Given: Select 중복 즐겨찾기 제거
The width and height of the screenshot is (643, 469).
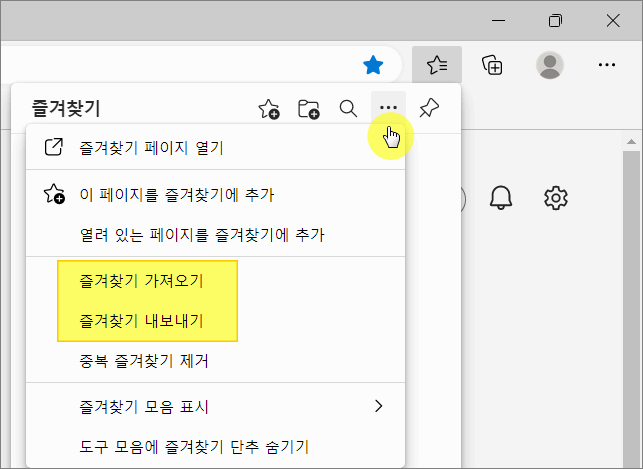Looking at the screenshot, I should [x=215, y=361].
